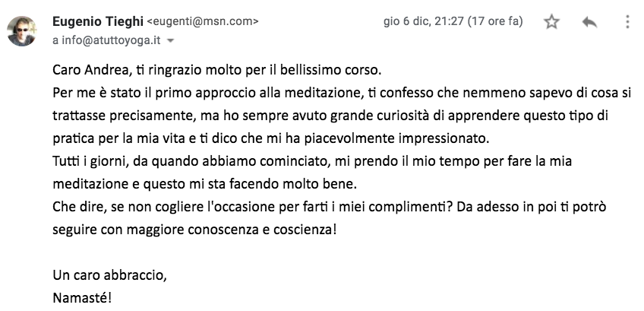The height and width of the screenshot is (311, 644).
Task: Click the line starting 'pratica per la mia vita'
Action: click(271, 138)
